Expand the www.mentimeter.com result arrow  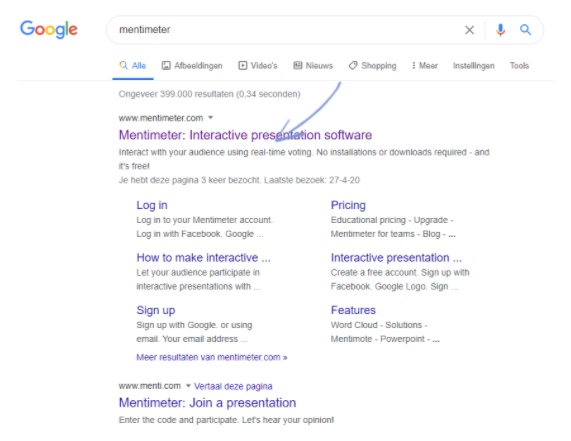[x=210, y=118]
